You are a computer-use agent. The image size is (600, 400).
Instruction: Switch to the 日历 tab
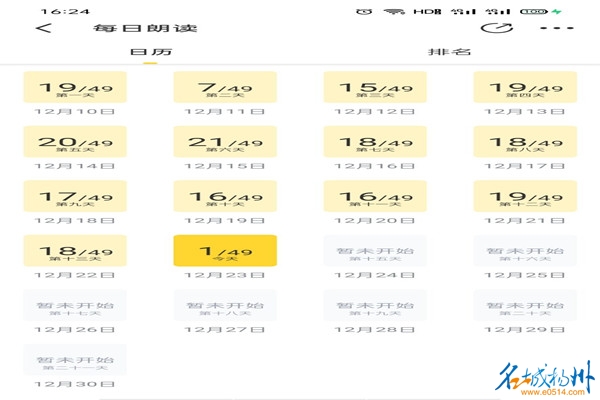click(x=151, y=52)
